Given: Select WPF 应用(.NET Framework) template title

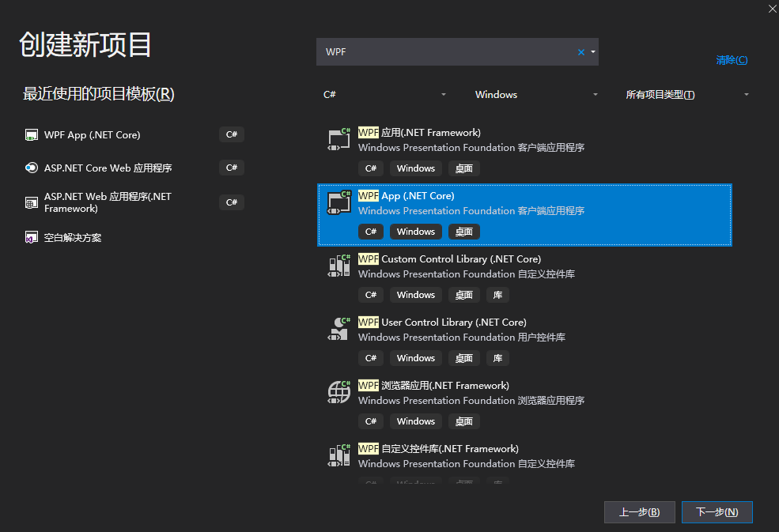Looking at the screenshot, I should click(x=419, y=133).
